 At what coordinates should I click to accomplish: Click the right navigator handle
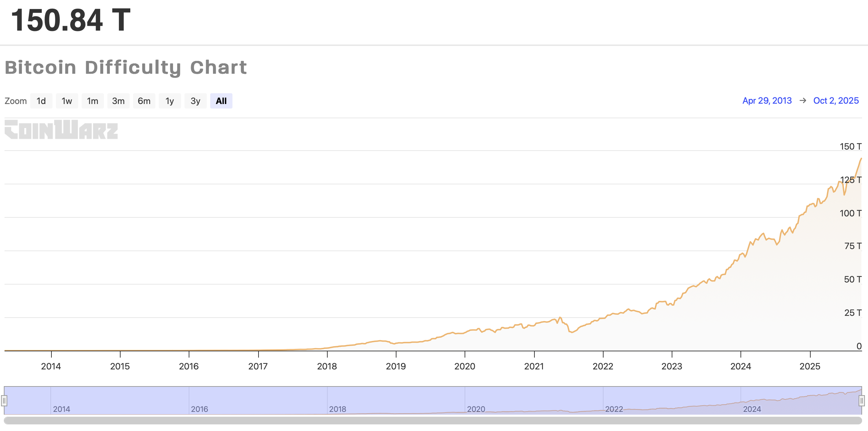pos(862,400)
